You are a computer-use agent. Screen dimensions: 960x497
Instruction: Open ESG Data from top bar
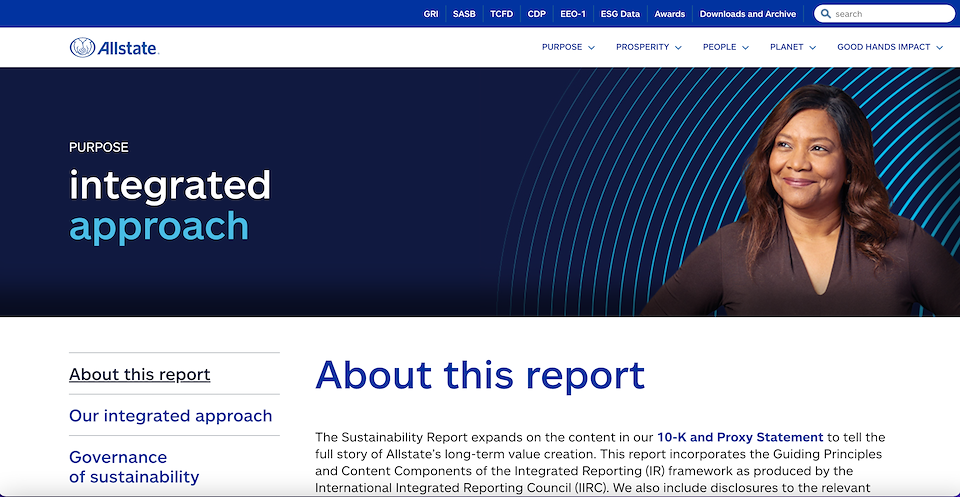pyautogui.click(x=620, y=14)
